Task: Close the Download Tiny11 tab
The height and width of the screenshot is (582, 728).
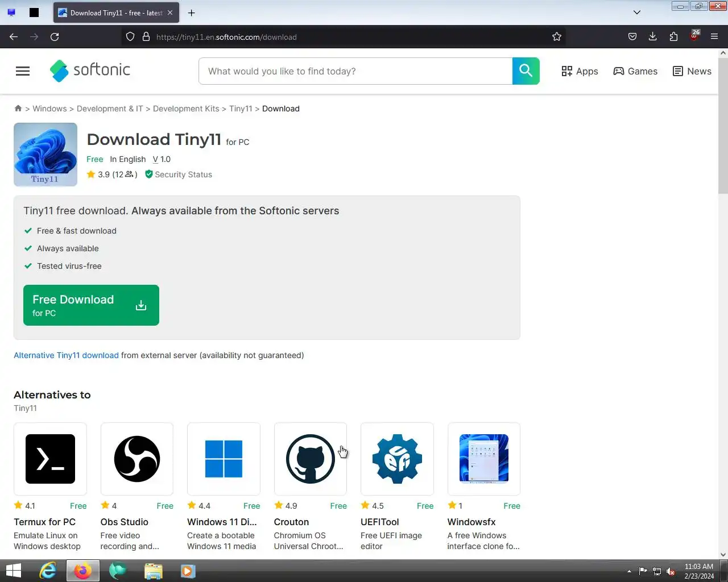Action: pos(170,13)
